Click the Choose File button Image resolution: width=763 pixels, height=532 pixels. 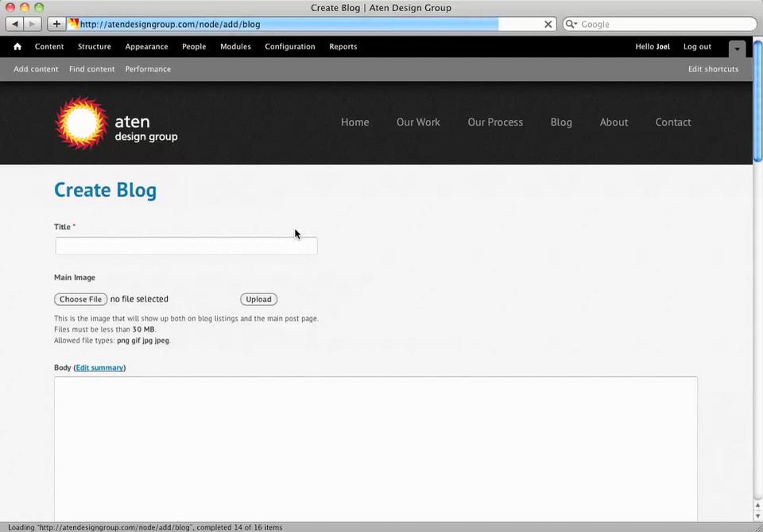[80, 299]
